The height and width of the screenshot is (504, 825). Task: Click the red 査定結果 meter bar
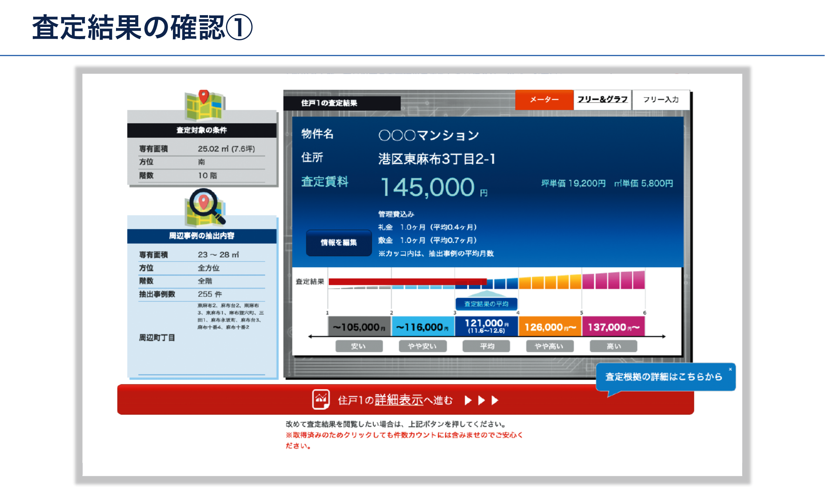pyautogui.click(x=408, y=282)
